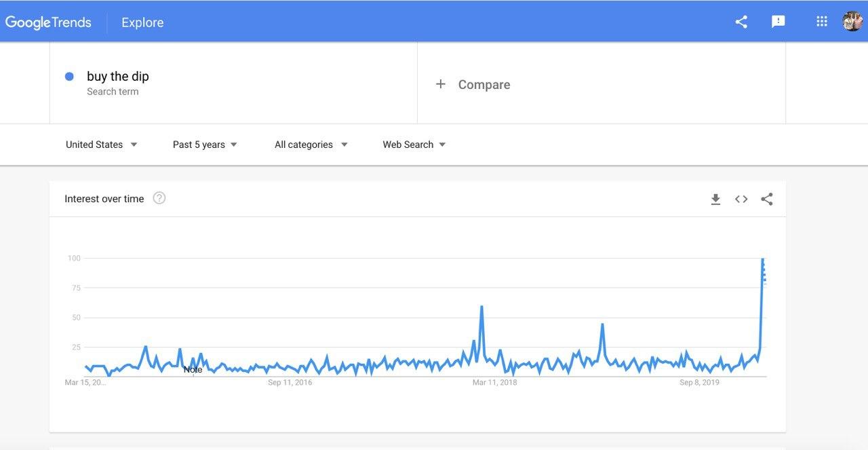Open the Past 5 years dropdown

coord(205,145)
